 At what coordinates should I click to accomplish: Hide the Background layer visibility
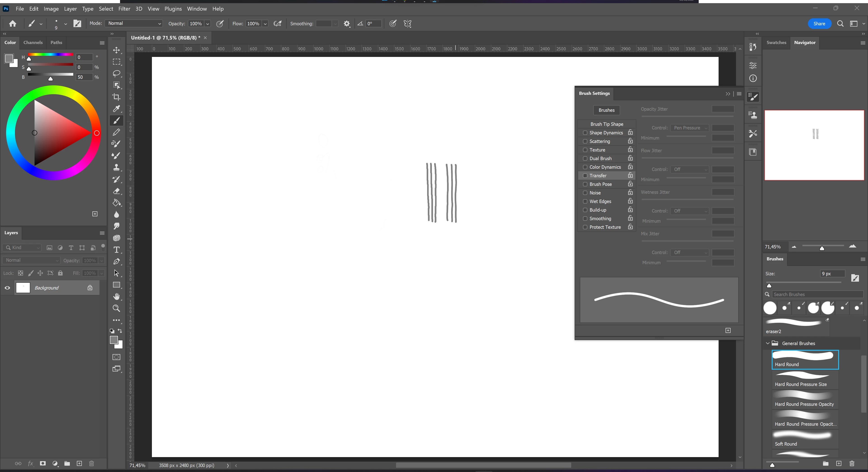(x=7, y=288)
